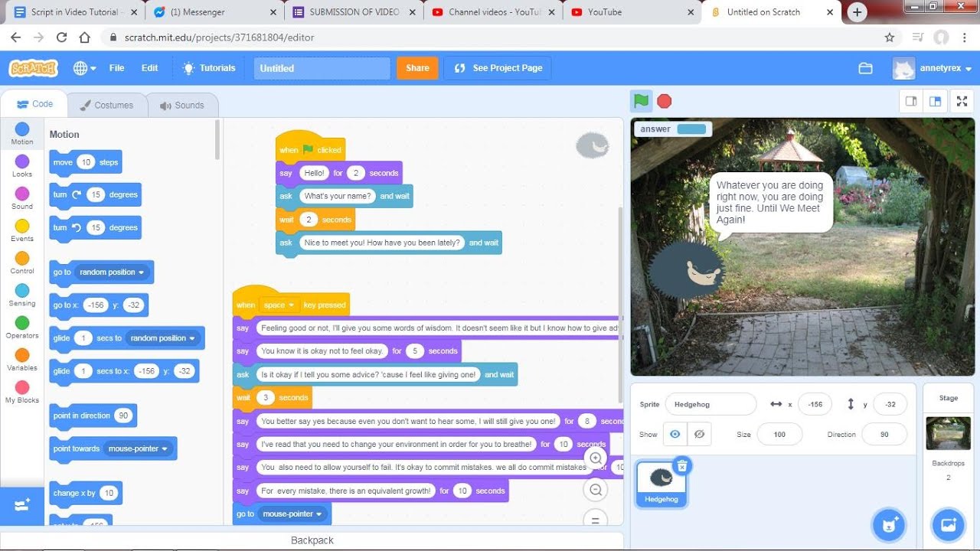Enter full screen stage mode
980x551 pixels.
click(962, 101)
